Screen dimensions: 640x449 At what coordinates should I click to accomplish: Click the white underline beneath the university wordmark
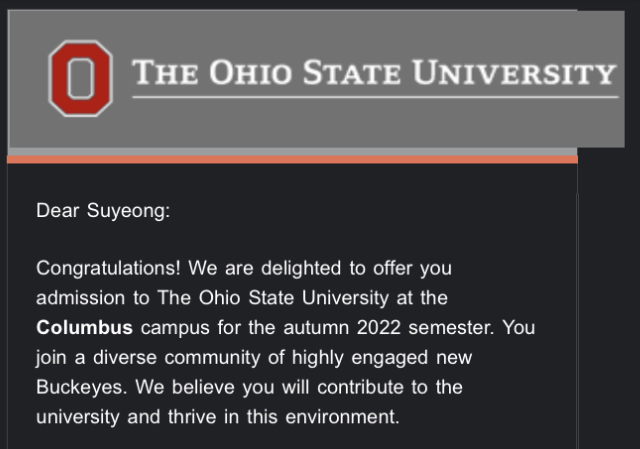pyautogui.click(x=374, y=97)
